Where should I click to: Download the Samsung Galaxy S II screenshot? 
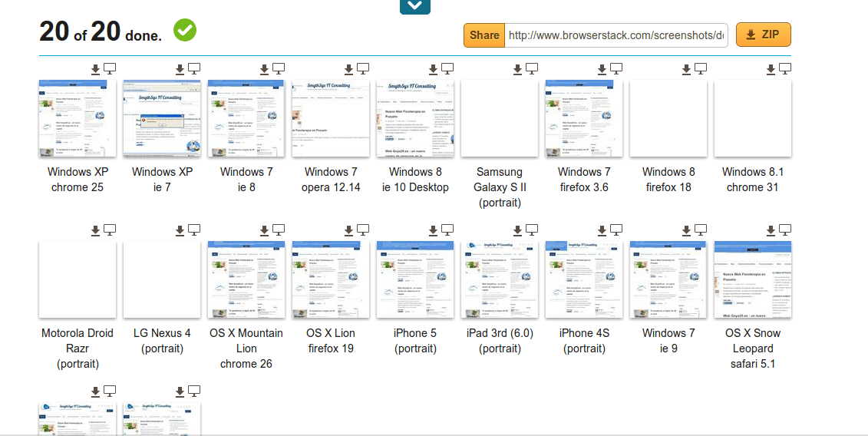517,69
